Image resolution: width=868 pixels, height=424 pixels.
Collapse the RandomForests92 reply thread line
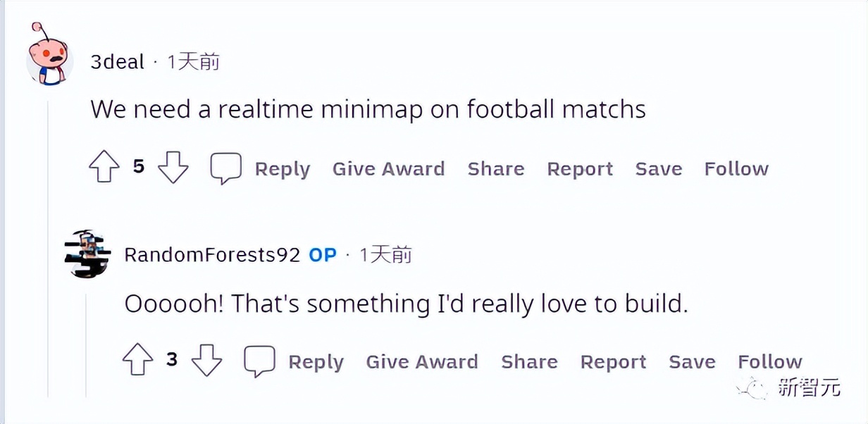pyautogui.click(x=87, y=345)
